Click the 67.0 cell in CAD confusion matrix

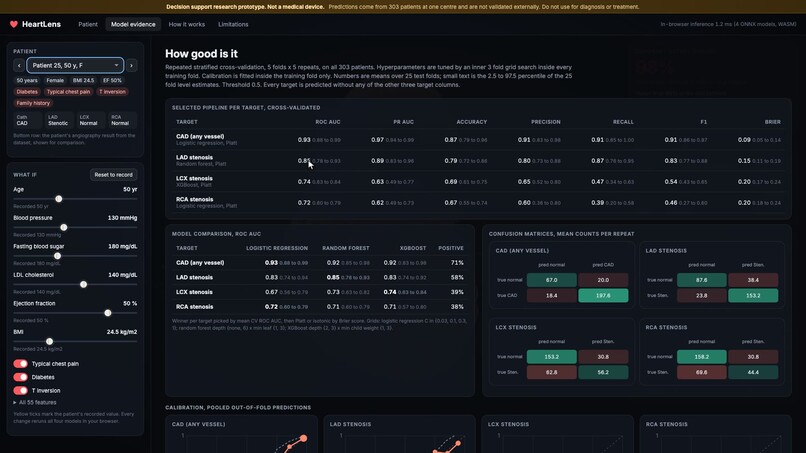coord(552,280)
